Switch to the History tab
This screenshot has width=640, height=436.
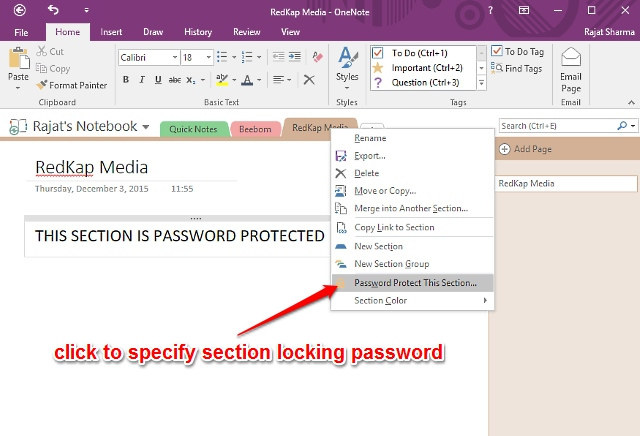click(198, 32)
